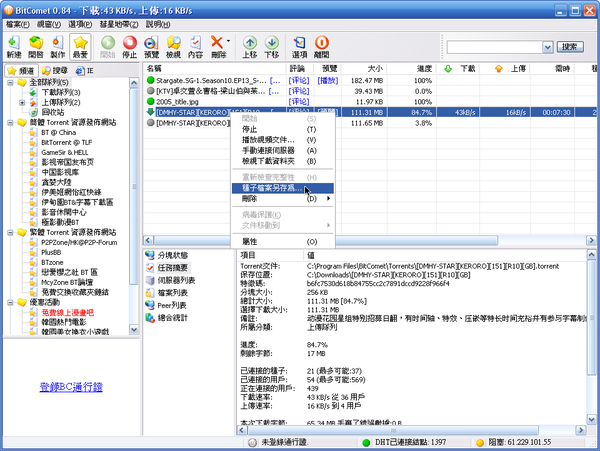
Task: Click the 製作 (Make torrent) toolbar icon
Action: tap(58, 47)
